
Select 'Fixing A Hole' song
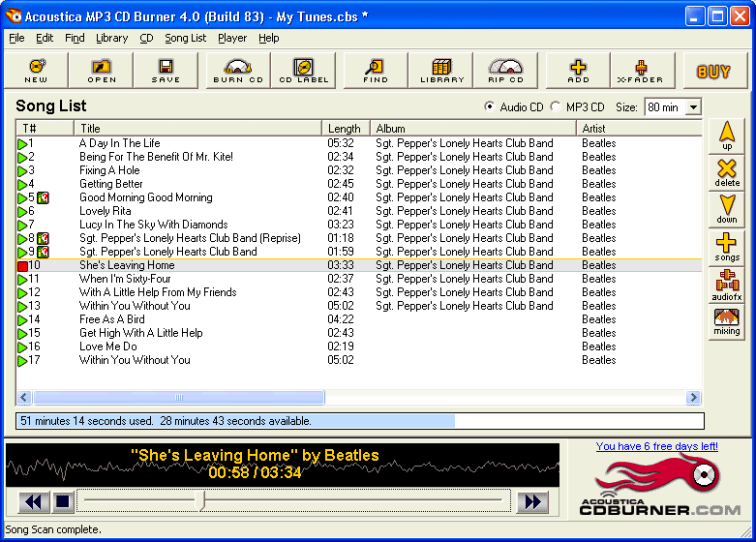[x=359, y=170]
